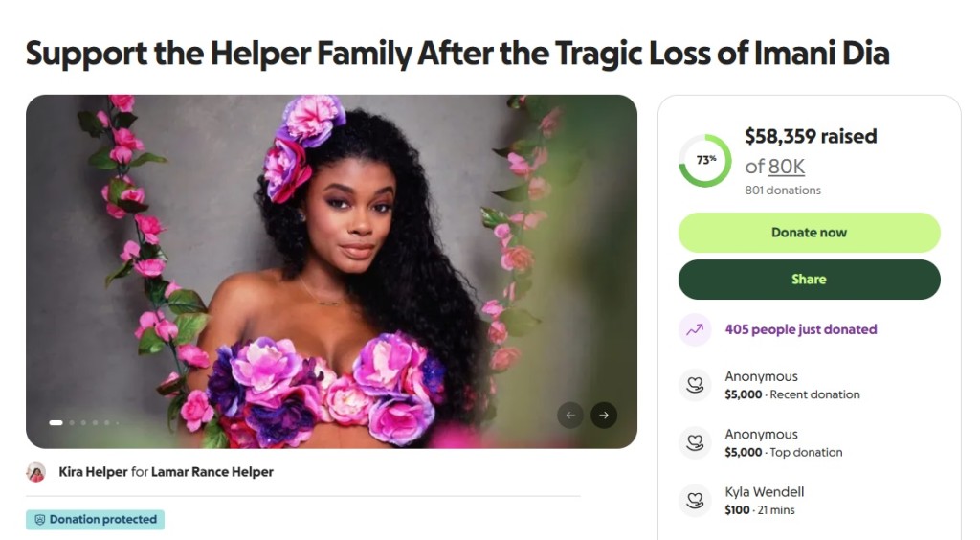
Task: Click the shield icon in Donation protected badge
Action: point(40,520)
